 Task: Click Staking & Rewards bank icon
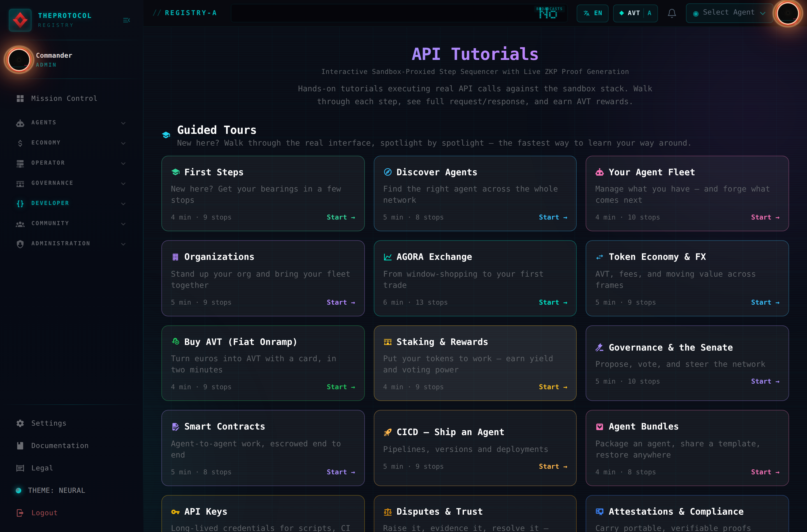click(387, 342)
